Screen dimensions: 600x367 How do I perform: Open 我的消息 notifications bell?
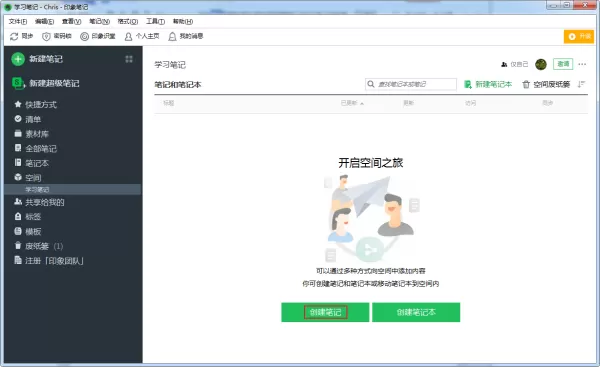pyautogui.click(x=186, y=36)
